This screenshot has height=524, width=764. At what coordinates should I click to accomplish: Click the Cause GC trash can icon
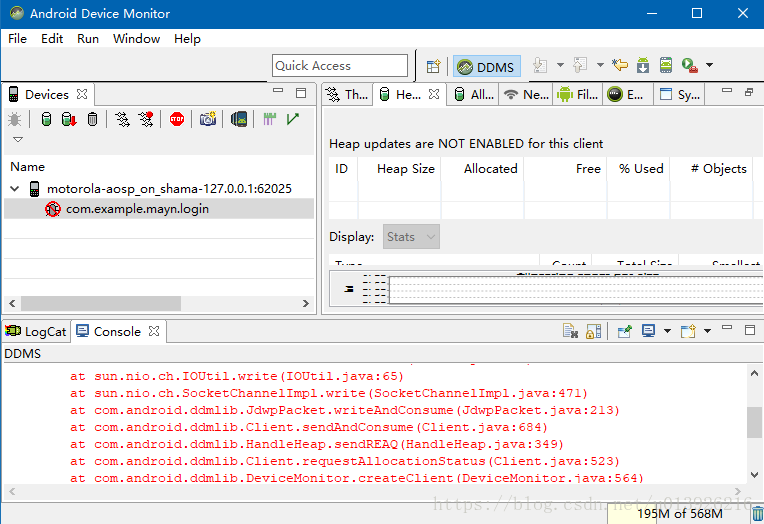tap(92, 119)
